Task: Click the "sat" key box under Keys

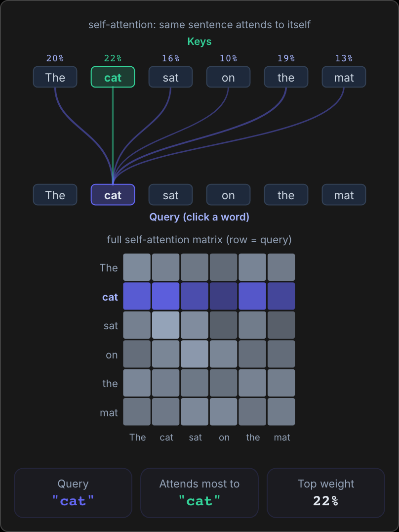Action: click(x=170, y=77)
